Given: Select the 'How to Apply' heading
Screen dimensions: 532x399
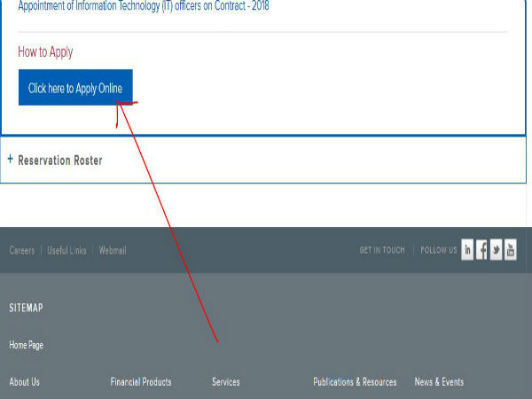Looking at the screenshot, I should click(45, 52).
